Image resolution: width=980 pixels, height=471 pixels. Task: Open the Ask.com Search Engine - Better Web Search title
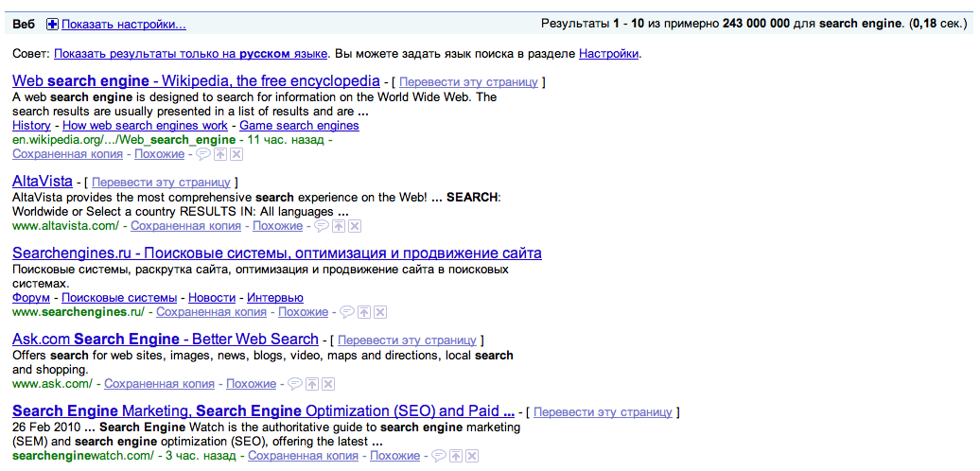(166, 340)
